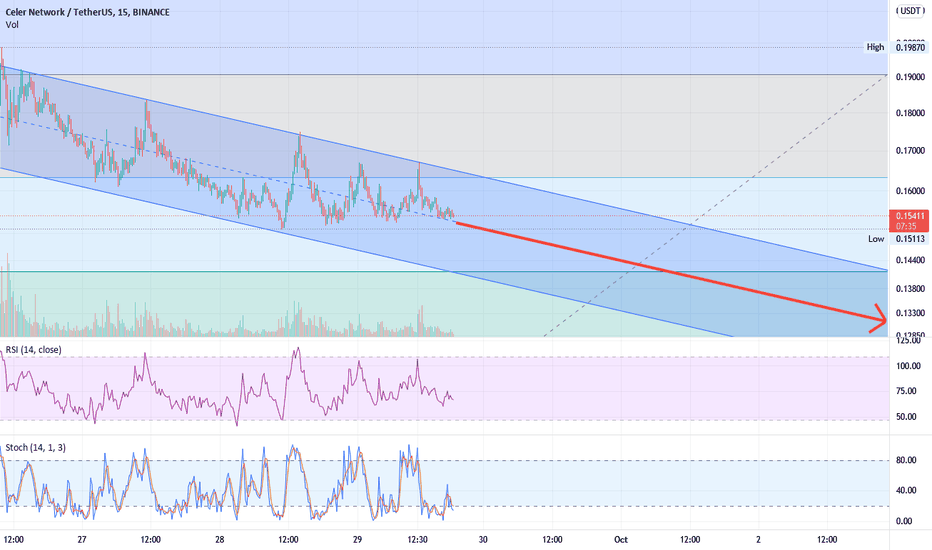Click the 12:30 label on time axis
This screenshot has width=932, height=550.
pyautogui.click(x=418, y=540)
